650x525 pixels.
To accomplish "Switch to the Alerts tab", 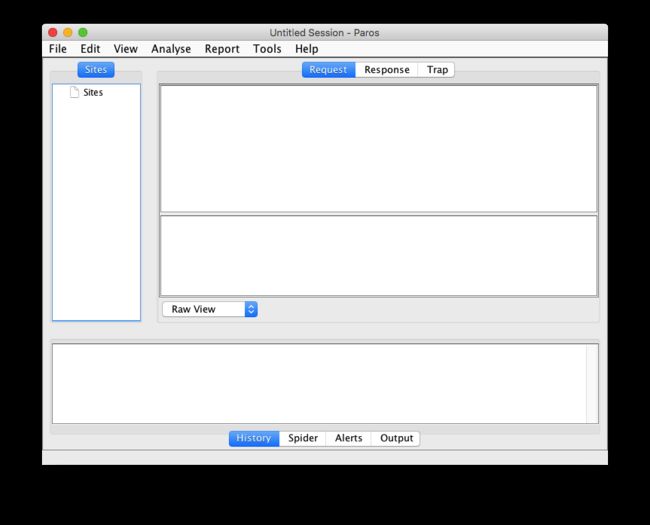I will [349, 438].
